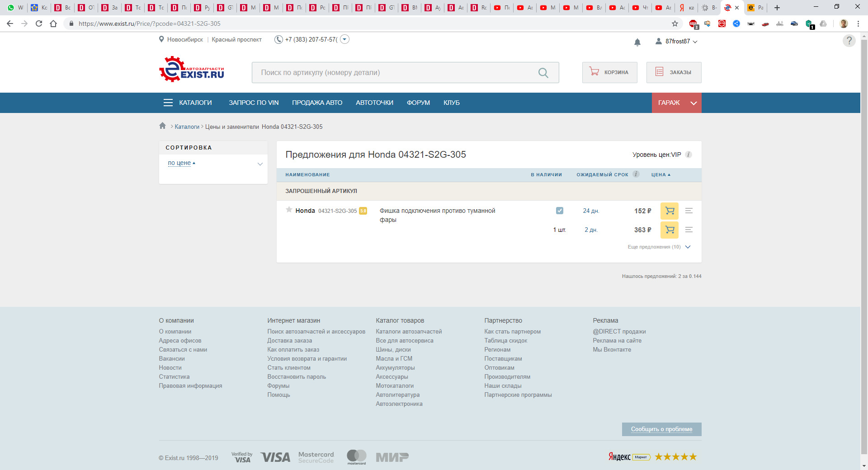This screenshot has width=868, height=470.
Task: Go to ПРОДАЖА АВТО
Action: click(317, 103)
